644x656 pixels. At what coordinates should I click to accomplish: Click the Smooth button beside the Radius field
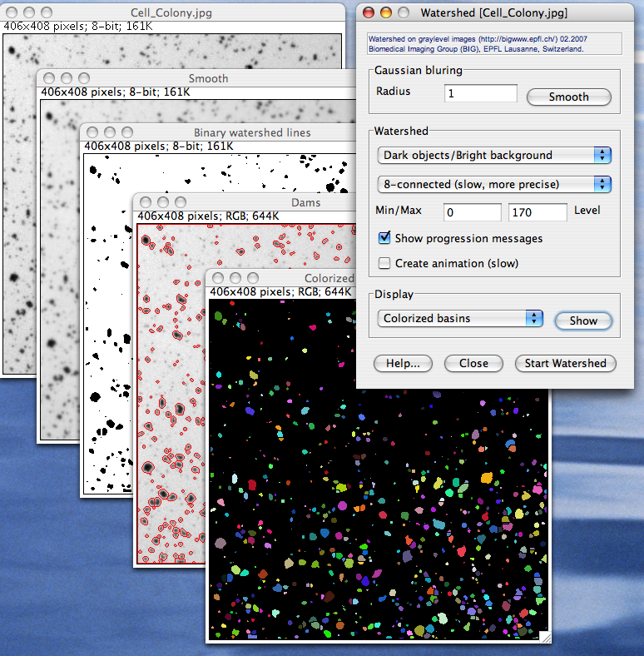click(x=568, y=97)
